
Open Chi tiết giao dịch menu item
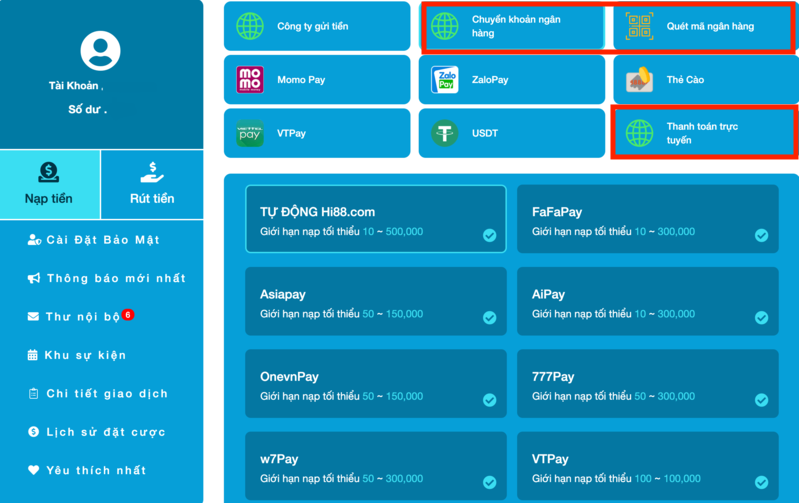[98, 393]
